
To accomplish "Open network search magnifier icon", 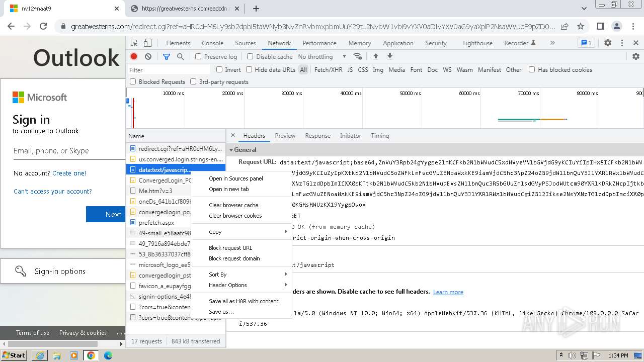I will pos(180,56).
